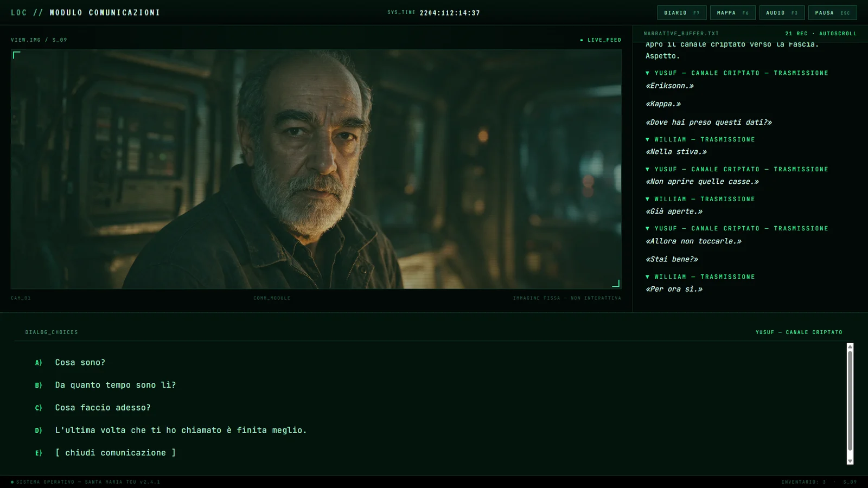Collapse first YUSUF canale criptato transmission triangle
Image resolution: width=868 pixels, height=488 pixels.
(x=647, y=73)
